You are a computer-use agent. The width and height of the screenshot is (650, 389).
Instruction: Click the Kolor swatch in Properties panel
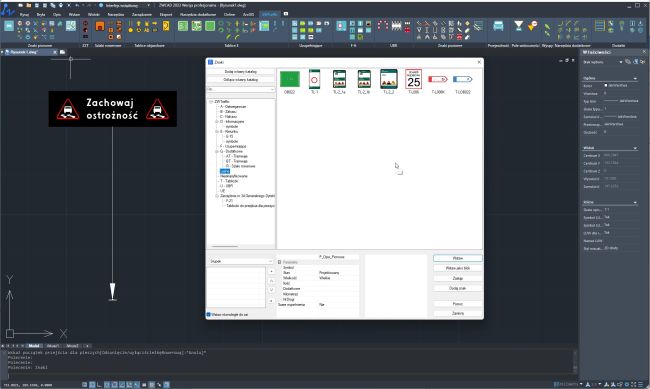(x=606, y=85)
